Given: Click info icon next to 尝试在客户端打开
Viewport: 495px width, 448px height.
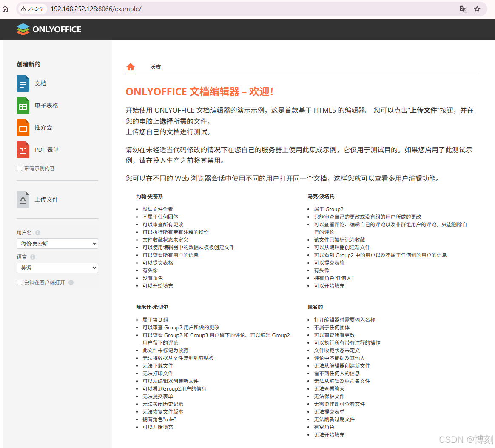Looking at the screenshot, I should pyautogui.click(x=71, y=282).
